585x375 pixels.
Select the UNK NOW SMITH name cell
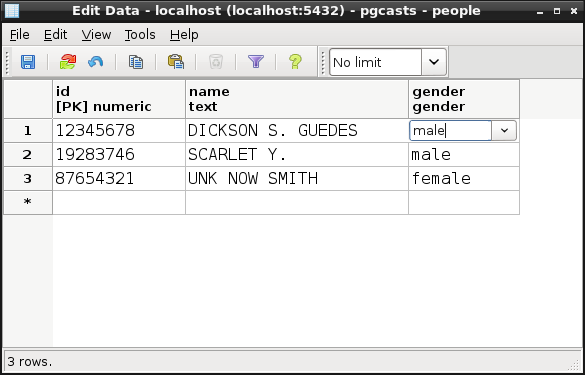(297, 178)
